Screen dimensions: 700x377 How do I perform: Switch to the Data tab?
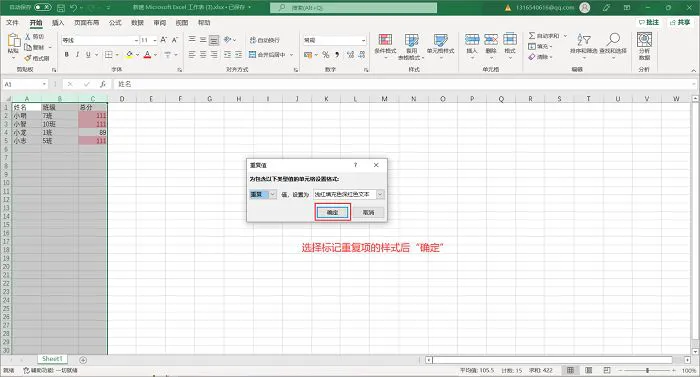tap(137, 22)
